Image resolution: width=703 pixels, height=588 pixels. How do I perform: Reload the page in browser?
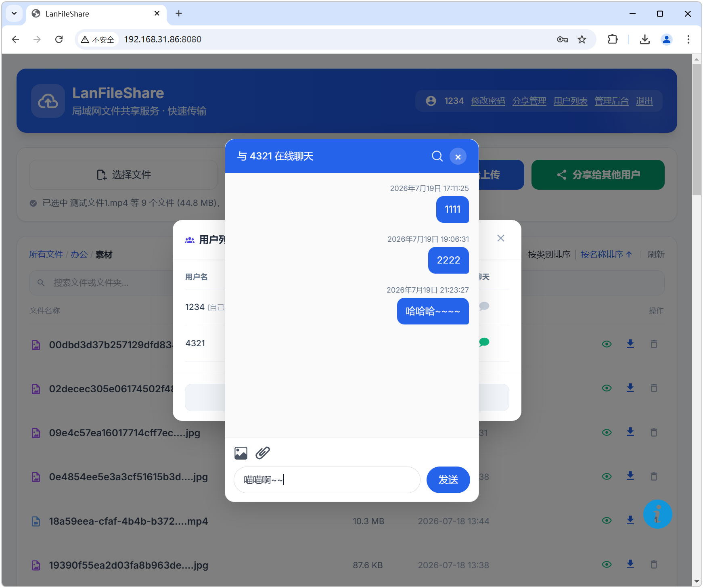(59, 39)
